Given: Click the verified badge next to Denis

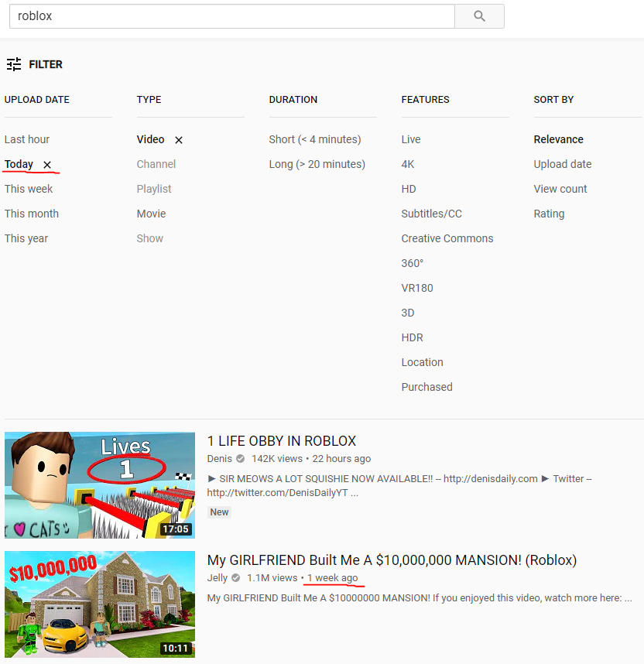Looking at the screenshot, I should (x=240, y=459).
